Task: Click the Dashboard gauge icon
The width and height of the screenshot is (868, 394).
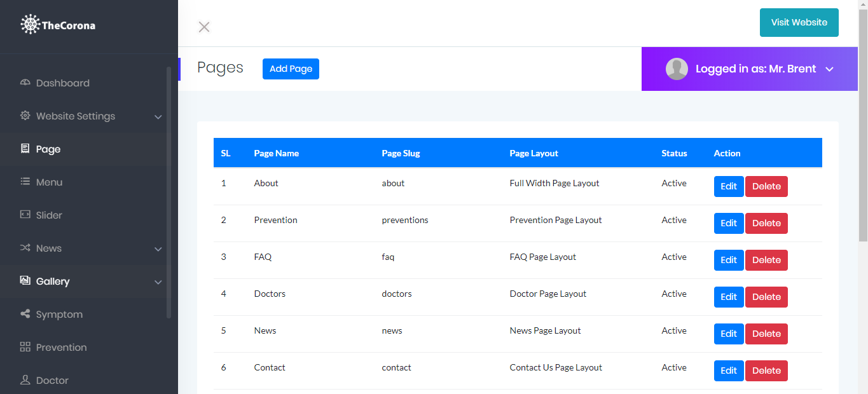Action: 25,83
